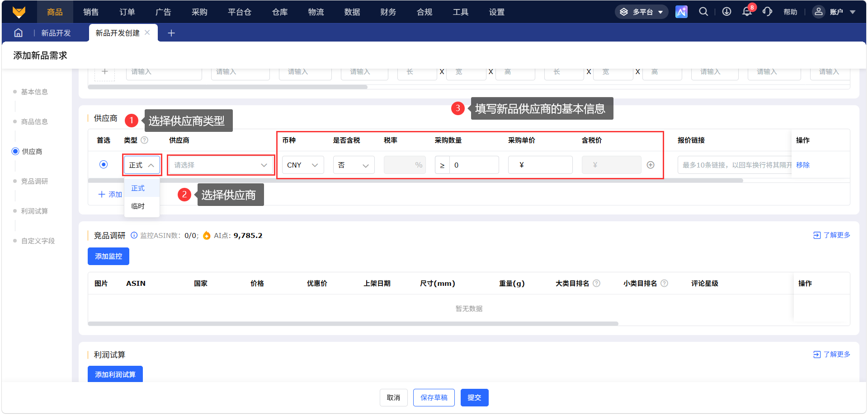Open the AI assistant icon
This screenshot has height=415, width=868.
(681, 12)
